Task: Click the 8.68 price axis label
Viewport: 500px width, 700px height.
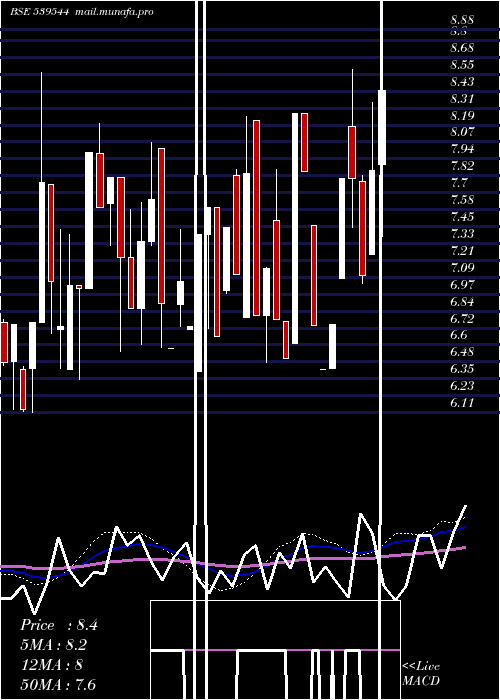Action: 462,47
